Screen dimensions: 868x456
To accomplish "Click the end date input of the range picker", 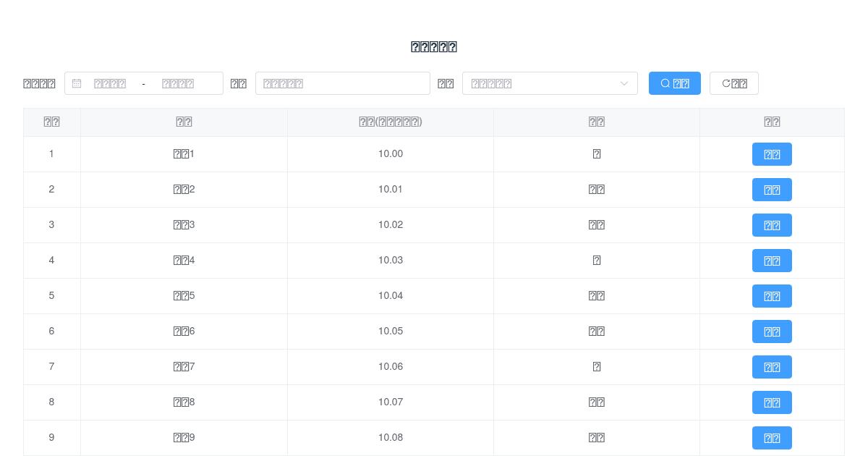I will tap(178, 83).
